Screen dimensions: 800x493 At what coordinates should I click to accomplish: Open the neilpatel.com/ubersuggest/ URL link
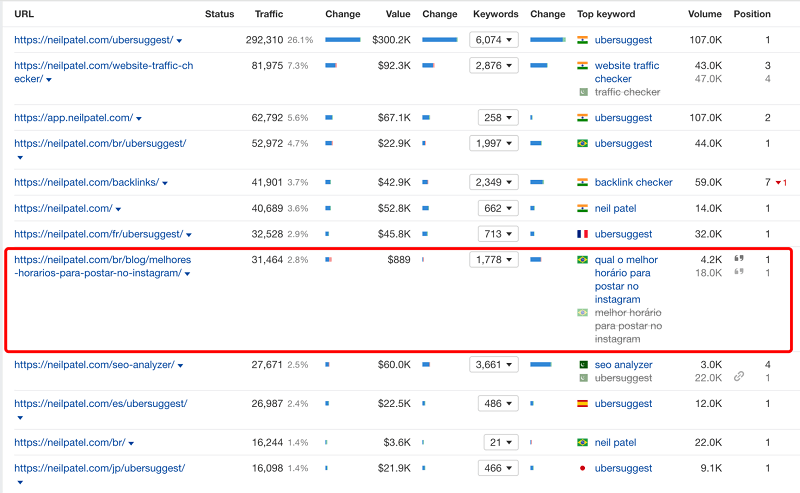coord(94,40)
